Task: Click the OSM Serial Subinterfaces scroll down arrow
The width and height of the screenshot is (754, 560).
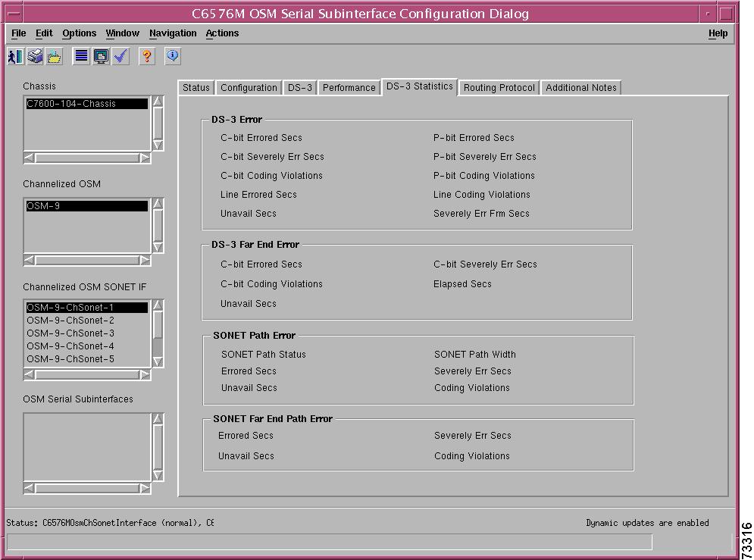Action: tap(158, 476)
